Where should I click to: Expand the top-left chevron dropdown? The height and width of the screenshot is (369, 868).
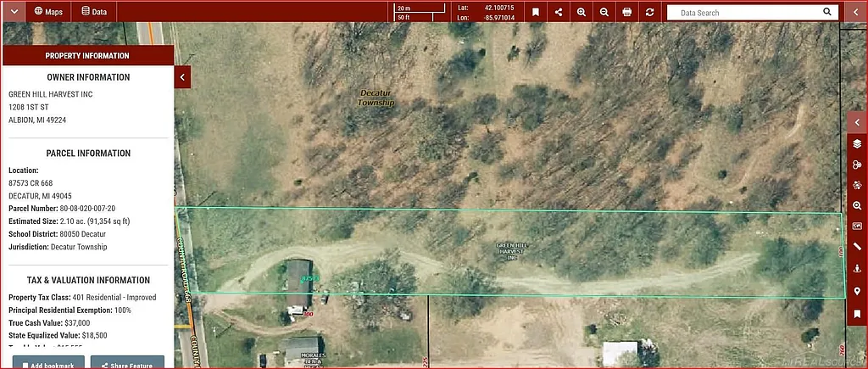coord(14,12)
